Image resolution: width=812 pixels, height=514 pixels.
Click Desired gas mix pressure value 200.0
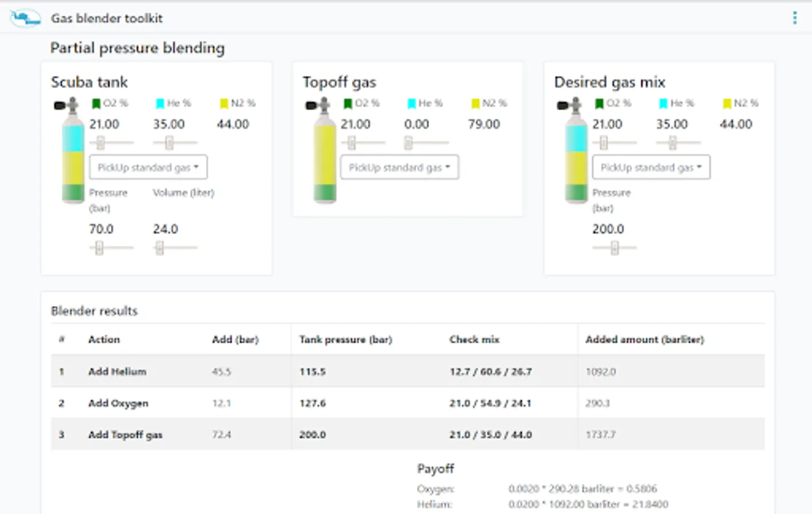click(608, 229)
